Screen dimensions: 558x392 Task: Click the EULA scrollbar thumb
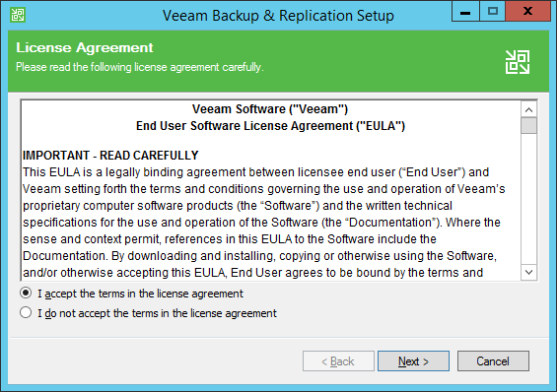[528, 126]
